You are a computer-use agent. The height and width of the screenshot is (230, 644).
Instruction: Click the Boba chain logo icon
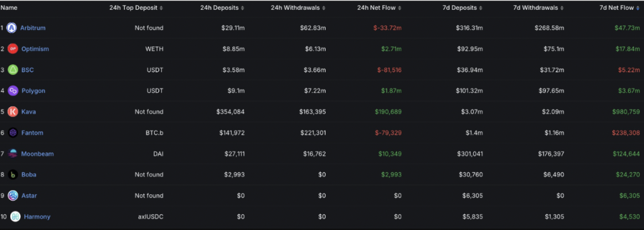[13, 175]
